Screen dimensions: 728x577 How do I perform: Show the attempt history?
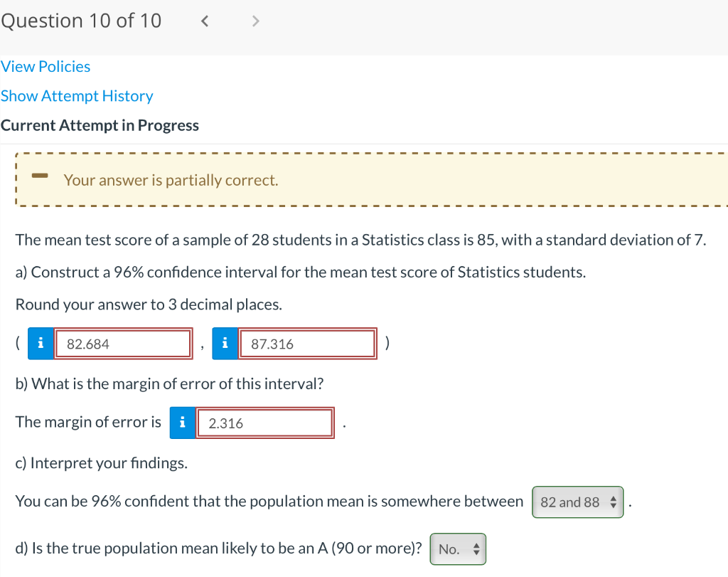coord(77,95)
